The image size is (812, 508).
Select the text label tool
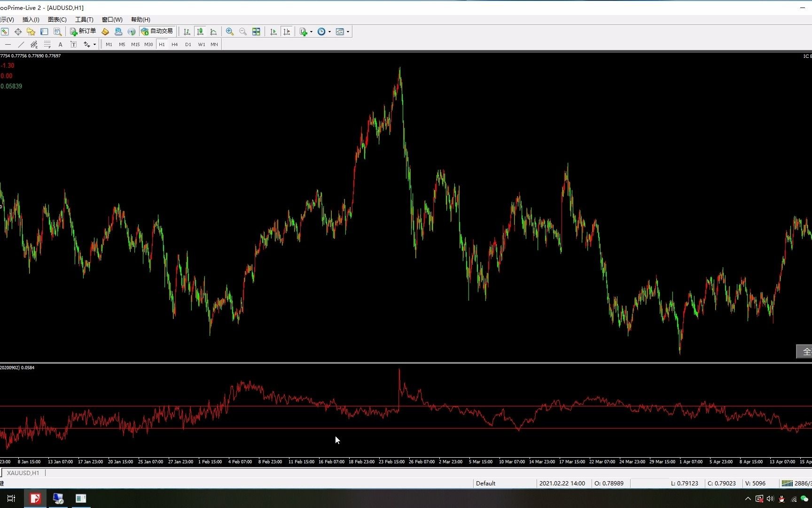click(73, 44)
